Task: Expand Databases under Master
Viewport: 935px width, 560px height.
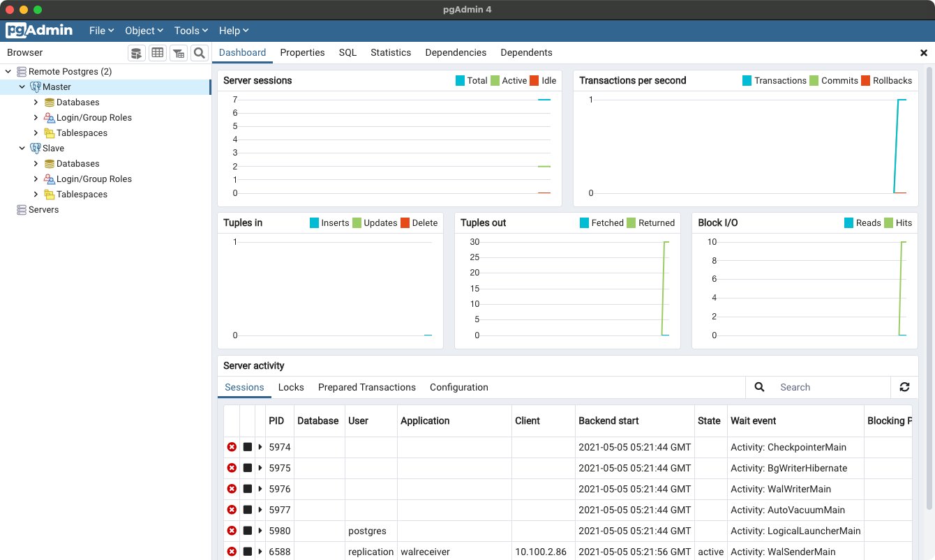Action: 36,103
